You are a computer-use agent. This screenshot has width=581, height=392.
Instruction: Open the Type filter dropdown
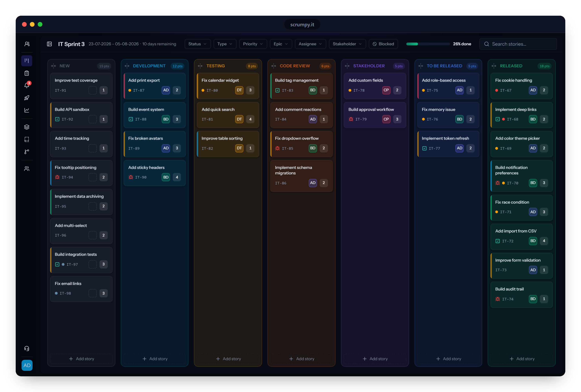pyautogui.click(x=225, y=44)
